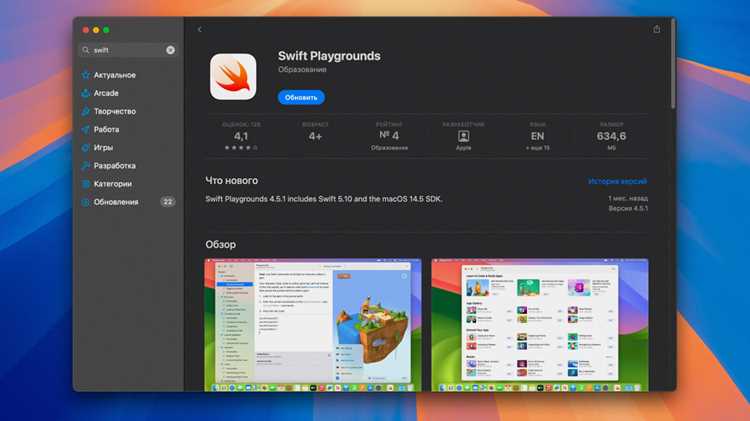
Task: Click the back chevron arrow
Action: click(x=199, y=30)
